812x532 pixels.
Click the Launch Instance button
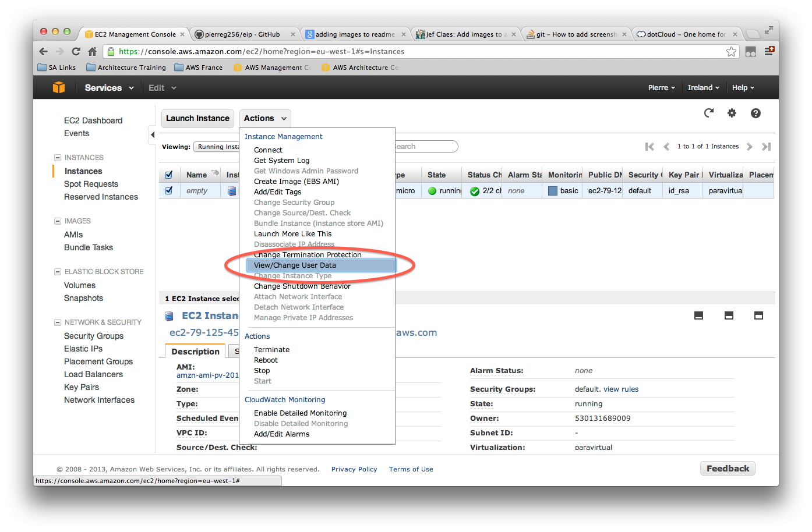point(197,118)
